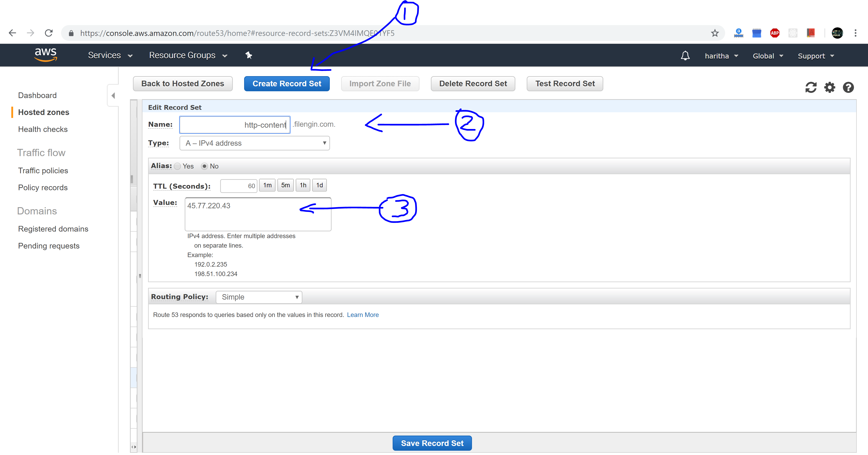Click Create Record Set button
The height and width of the screenshot is (455, 868).
coord(287,84)
